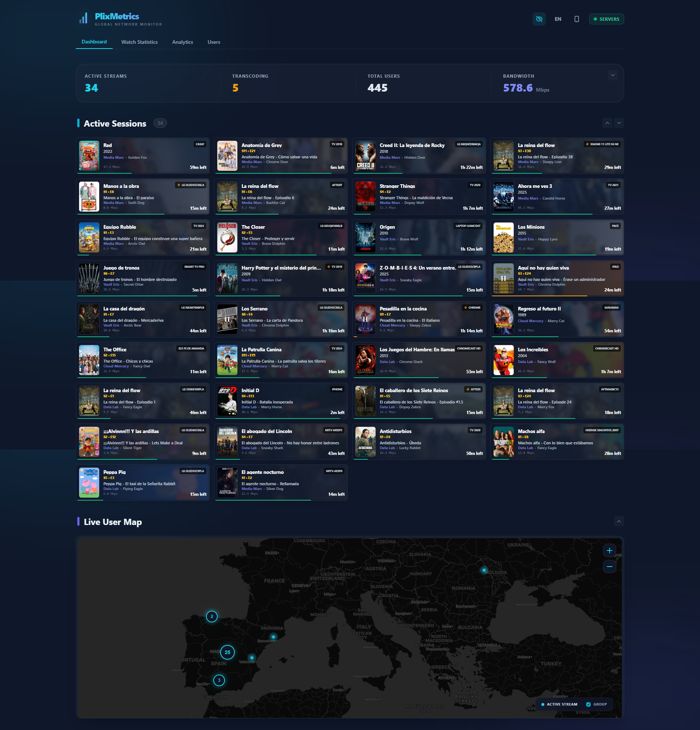Click the map cluster marker showing 3
Viewport: 700px width, 730px height.
pyautogui.click(x=219, y=680)
